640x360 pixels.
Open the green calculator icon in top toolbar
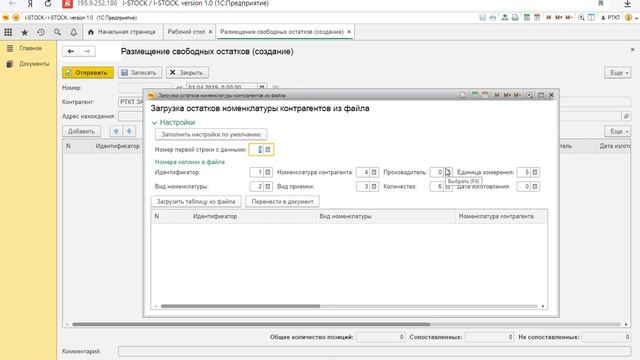527,18
